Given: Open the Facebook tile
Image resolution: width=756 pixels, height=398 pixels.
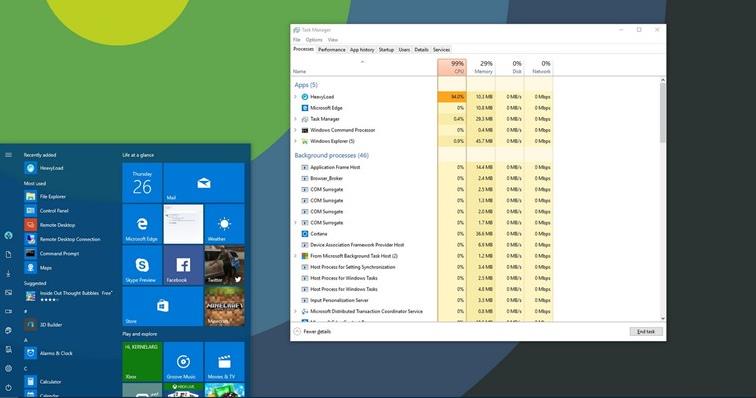Looking at the screenshot, I should tap(183, 265).
